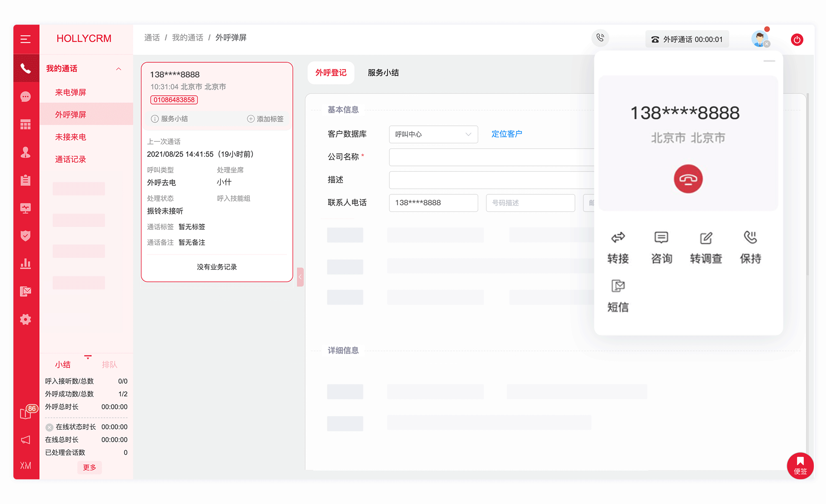The width and height of the screenshot is (826, 504).
Task: Click the 咨询 consult icon
Action: tap(661, 237)
